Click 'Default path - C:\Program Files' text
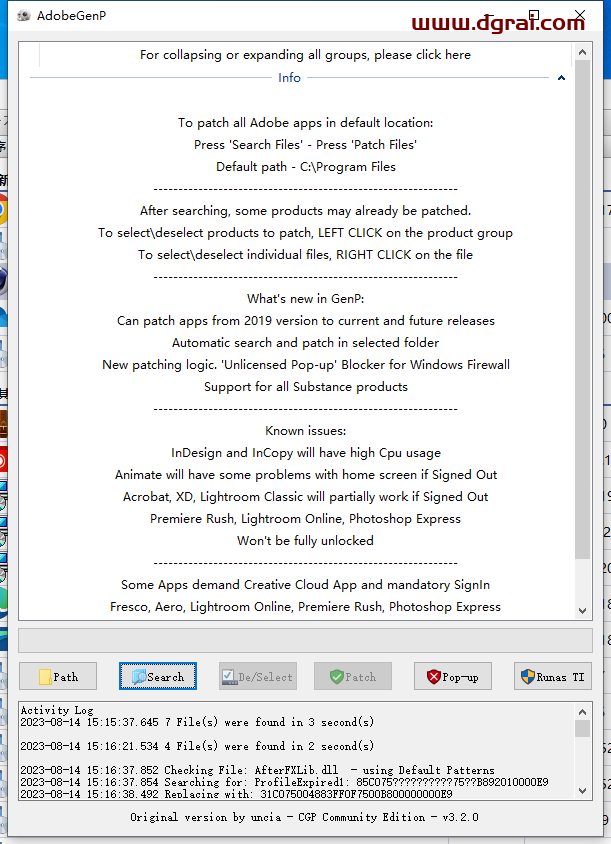This screenshot has height=844, width=611. [306, 167]
